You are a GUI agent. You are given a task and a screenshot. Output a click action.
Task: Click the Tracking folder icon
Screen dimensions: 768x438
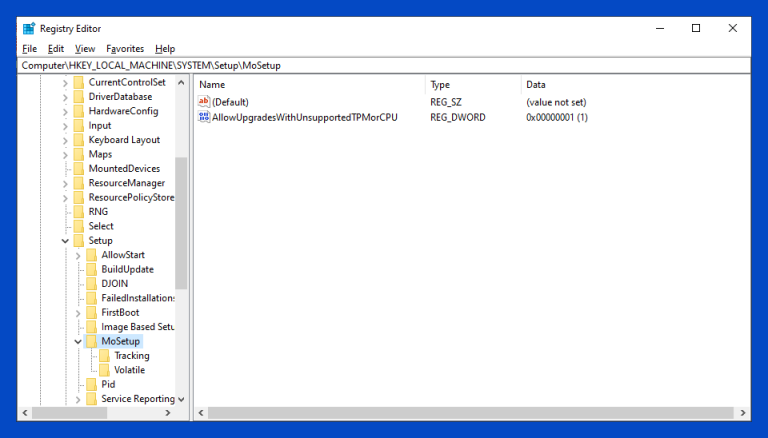coord(104,356)
